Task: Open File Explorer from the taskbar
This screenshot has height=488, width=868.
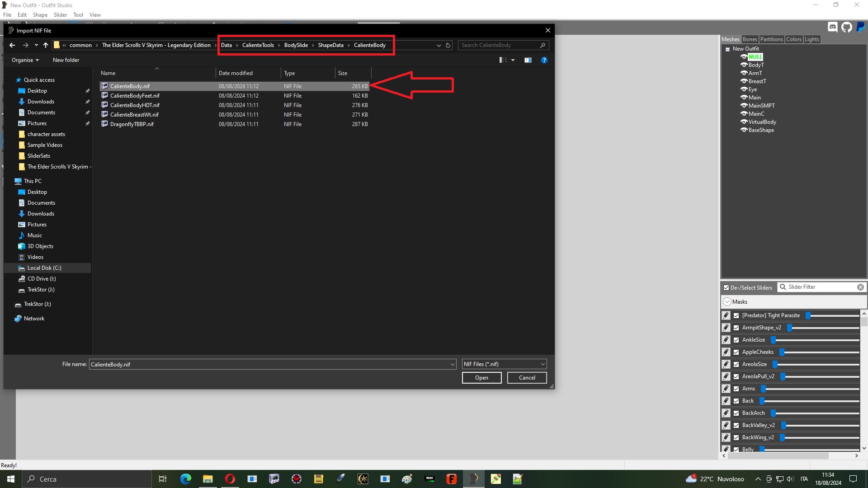Action: (x=208, y=479)
